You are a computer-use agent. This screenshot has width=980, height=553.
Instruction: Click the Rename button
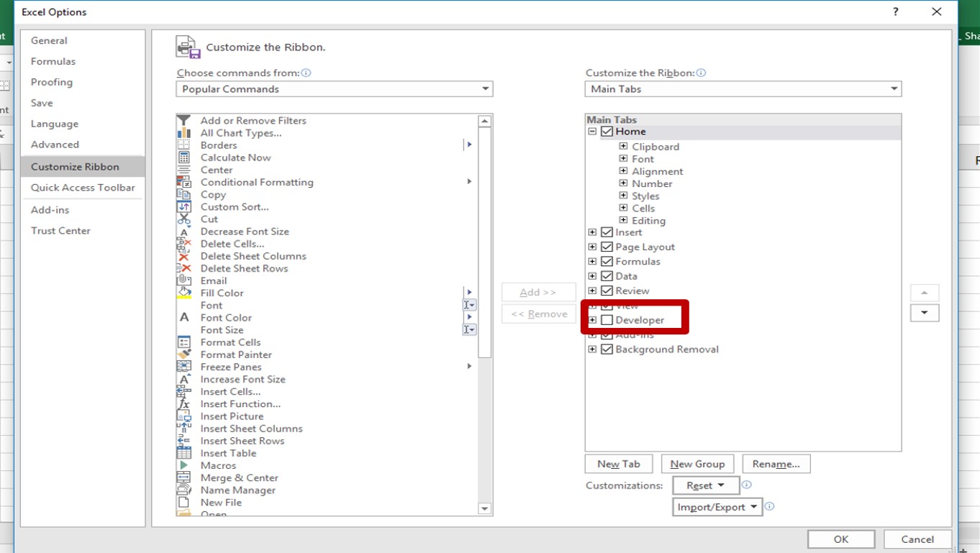(x=776, y=463)
